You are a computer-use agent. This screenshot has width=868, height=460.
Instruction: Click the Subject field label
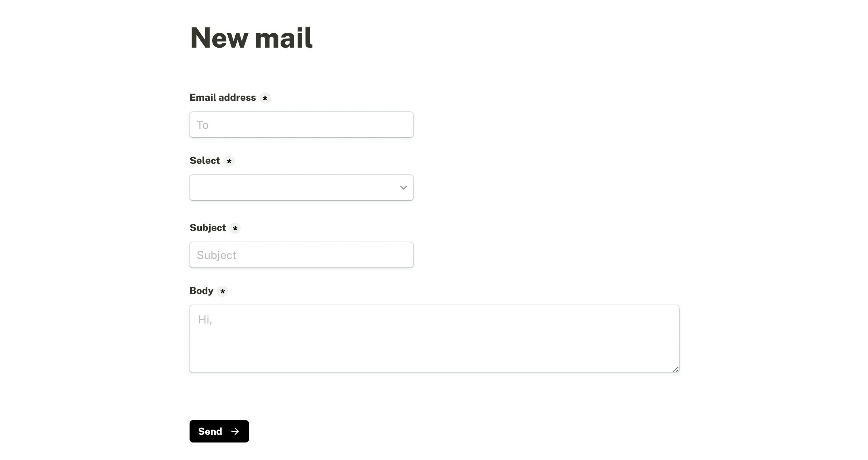pos(208,228)
